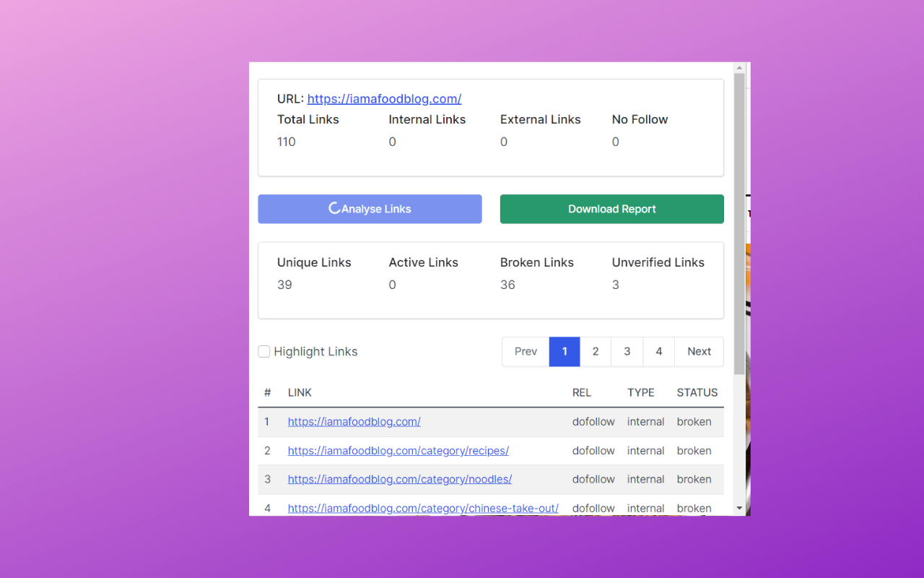924x578 pixels.
Task: Click the scrollbar down arrow at bottom right
Action: tap(739, 508)
